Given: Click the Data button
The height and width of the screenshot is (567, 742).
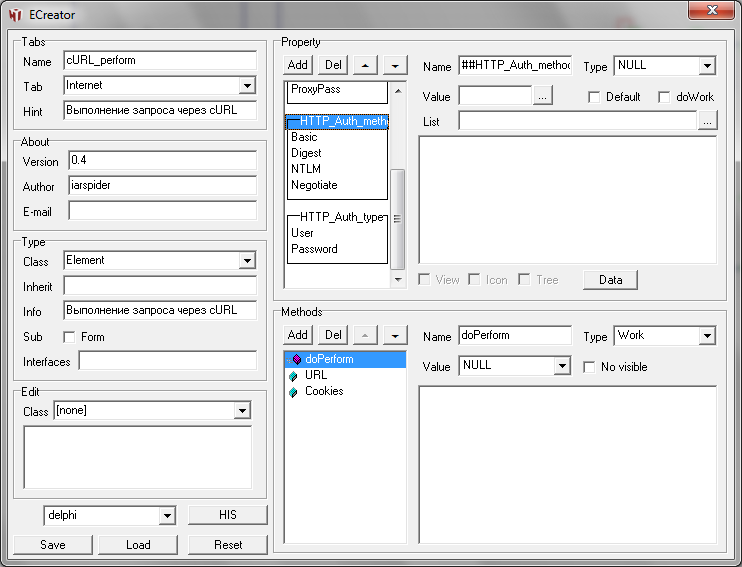Looking at the screenshot, I should coord(610,280).
